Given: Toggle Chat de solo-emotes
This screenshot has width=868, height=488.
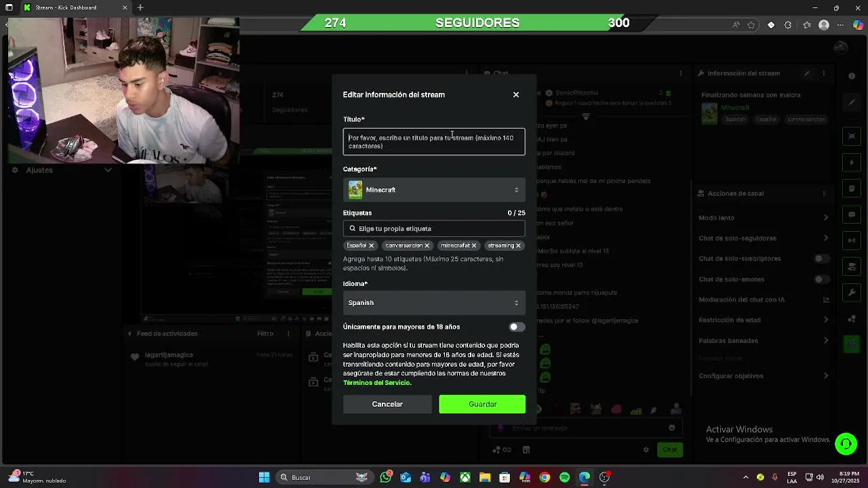Looking at the screenshot, I should coord(821,279).
